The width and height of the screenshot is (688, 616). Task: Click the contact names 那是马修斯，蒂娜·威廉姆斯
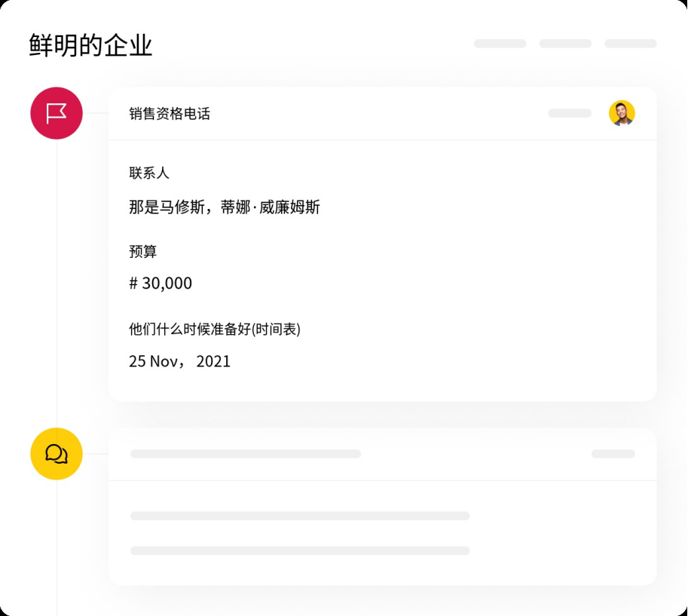point(225,207)
